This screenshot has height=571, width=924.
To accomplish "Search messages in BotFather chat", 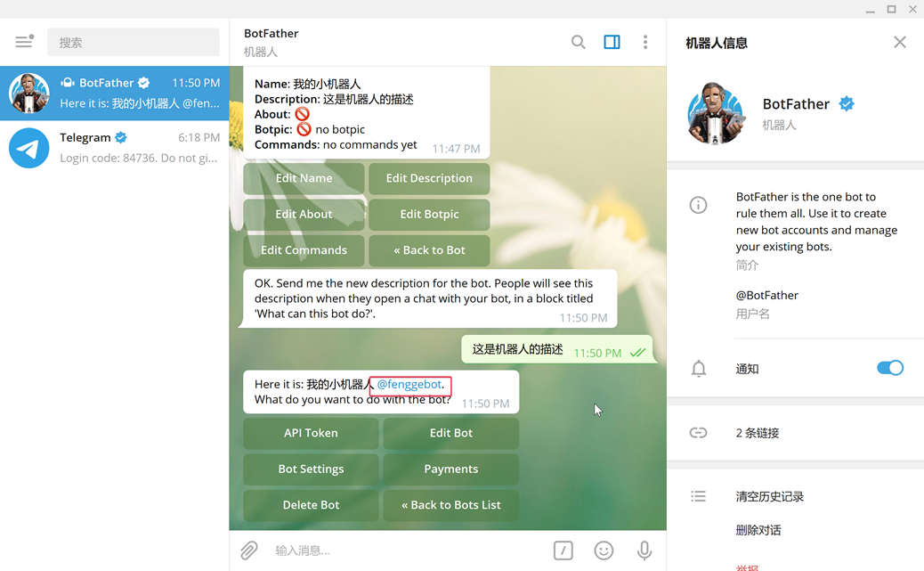I will (x=578, y=42).
